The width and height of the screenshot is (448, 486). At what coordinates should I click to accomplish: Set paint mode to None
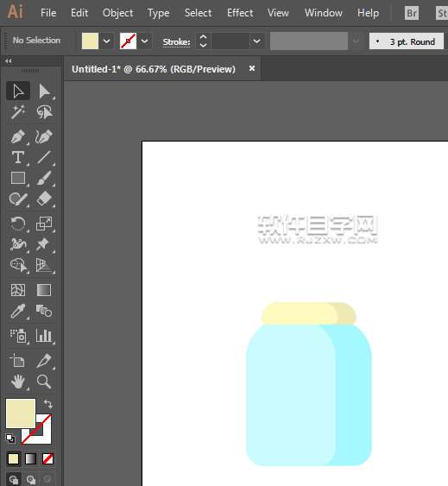click(47, 458)
